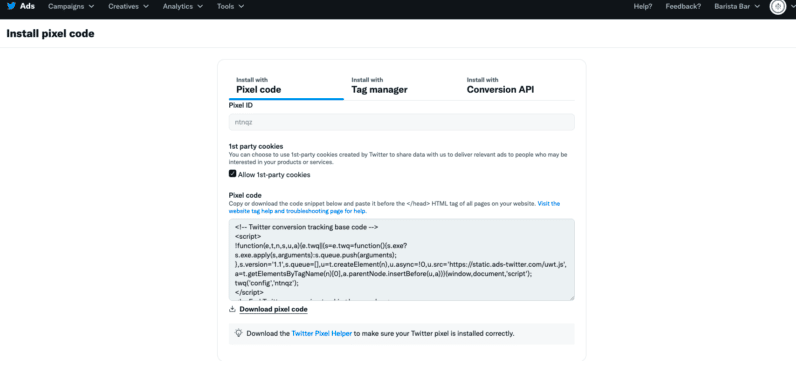Image resolution: width=796 pixels, height=365 pixels.
Task: Switch to the Tag manager tab
Action: pos(379,86)
